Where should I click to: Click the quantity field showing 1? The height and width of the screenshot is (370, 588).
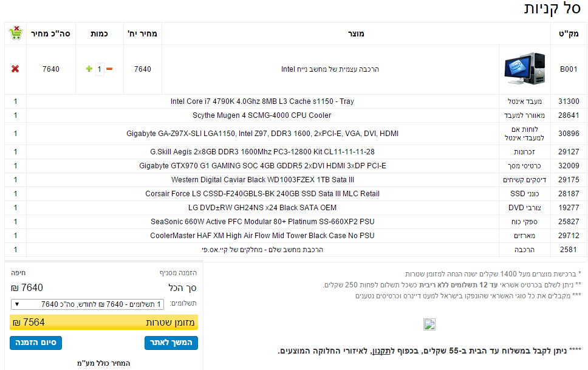point(100,69)
